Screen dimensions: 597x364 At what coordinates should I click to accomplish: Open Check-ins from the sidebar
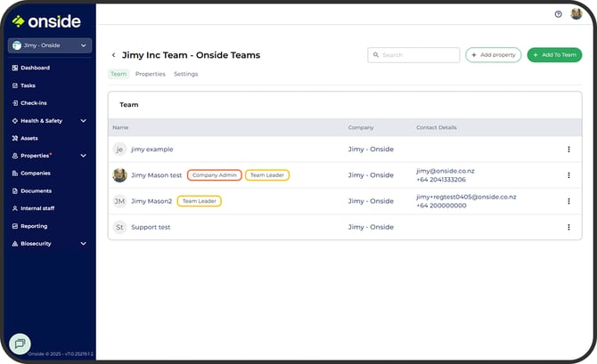pyautogui.click(x=34, y=102)
